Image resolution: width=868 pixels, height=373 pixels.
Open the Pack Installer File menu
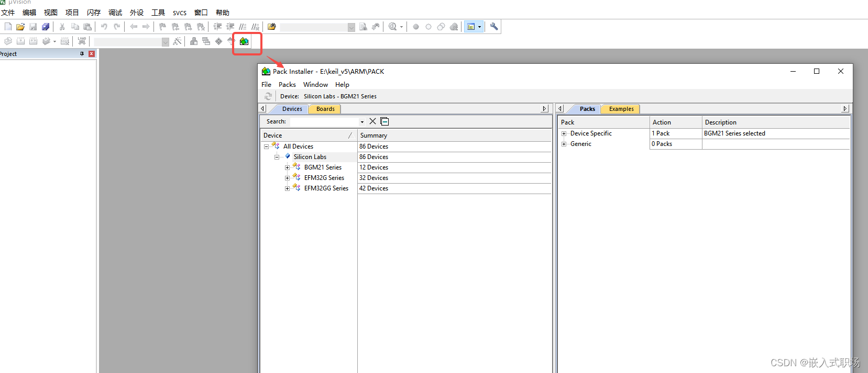click(266, 84)
